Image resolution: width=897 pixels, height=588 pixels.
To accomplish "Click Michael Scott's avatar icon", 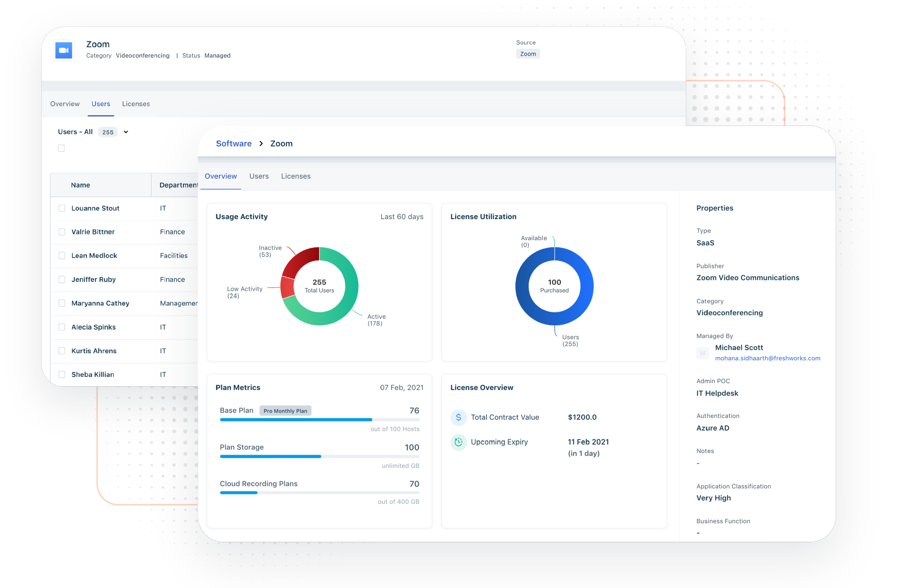I will pos(702,353).
